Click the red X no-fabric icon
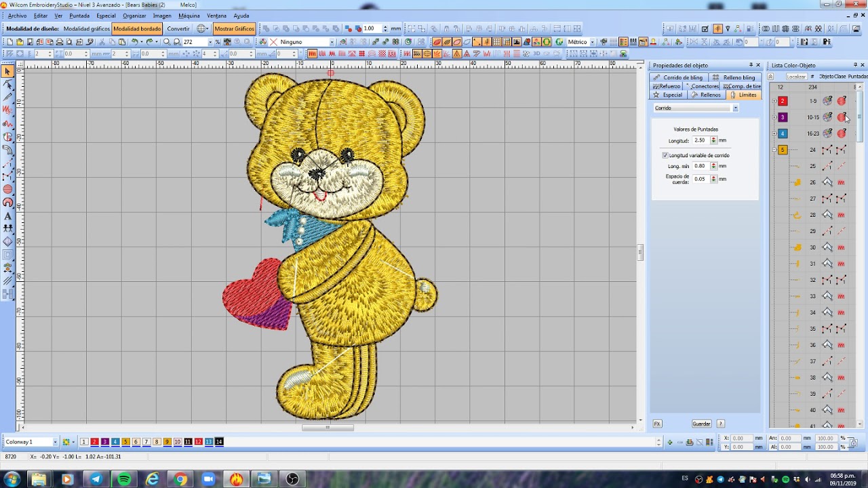 pos(273,42)
